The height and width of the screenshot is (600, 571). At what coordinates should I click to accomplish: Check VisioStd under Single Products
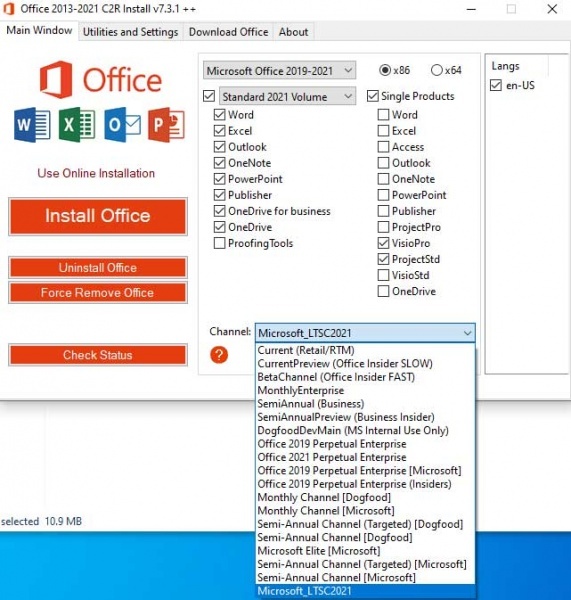tap(383, 275)
